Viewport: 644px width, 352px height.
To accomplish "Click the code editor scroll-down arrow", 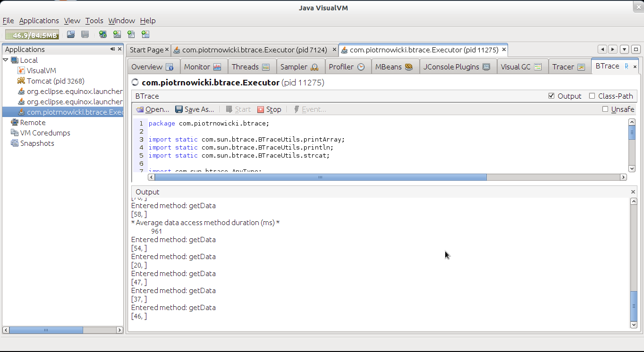I will tap(632, 168).
